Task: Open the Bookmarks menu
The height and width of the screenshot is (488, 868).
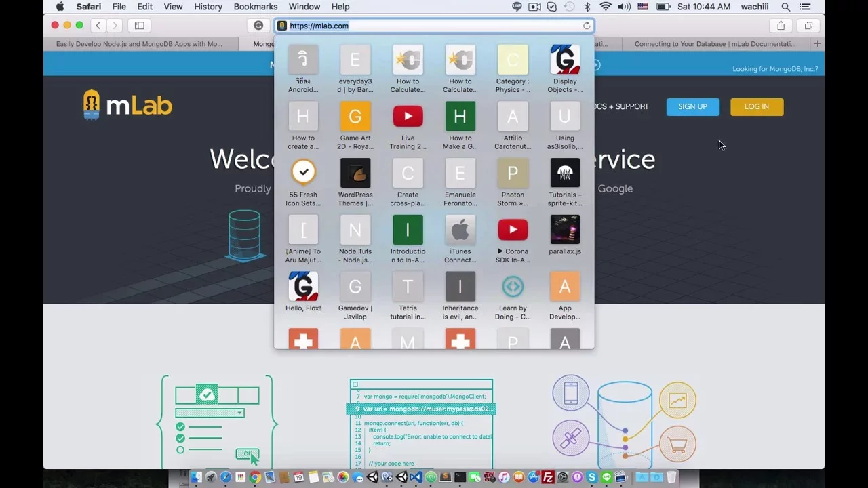Action: [256, 7]
